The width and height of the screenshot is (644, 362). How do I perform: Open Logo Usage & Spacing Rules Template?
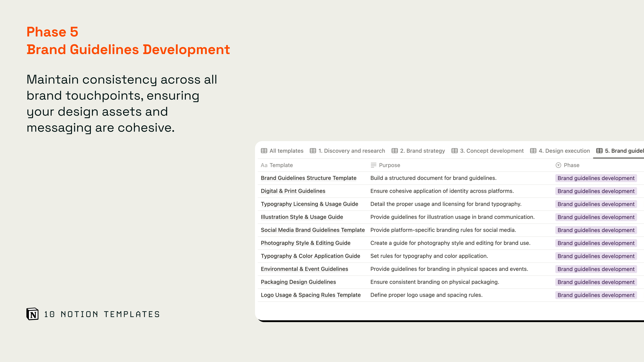[x=311, y=295]
